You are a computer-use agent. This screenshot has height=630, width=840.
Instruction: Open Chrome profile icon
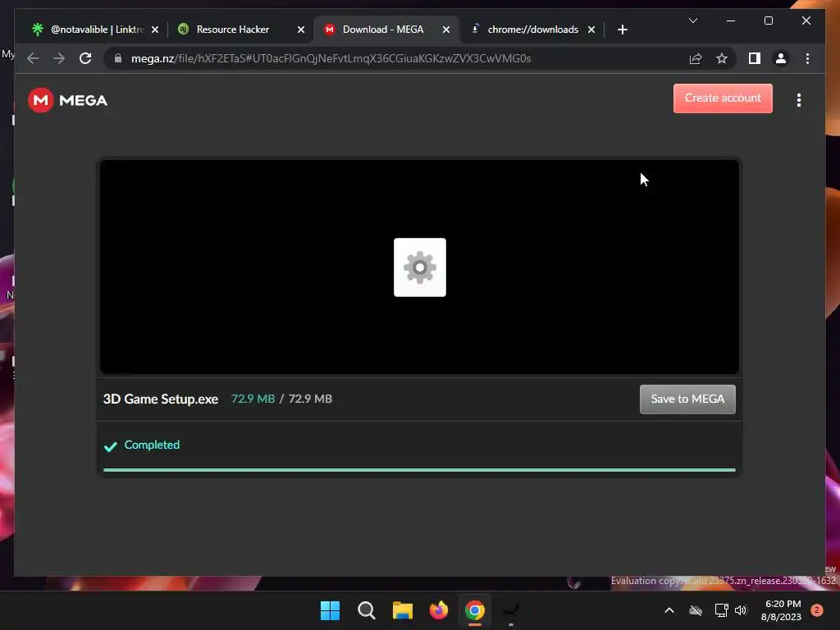(781, 58)
